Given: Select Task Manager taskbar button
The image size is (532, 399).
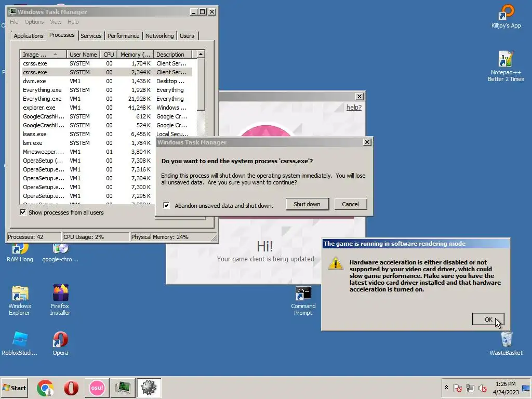Looking at the screenshot, I should pyautogui.click(x=123, y=388).
